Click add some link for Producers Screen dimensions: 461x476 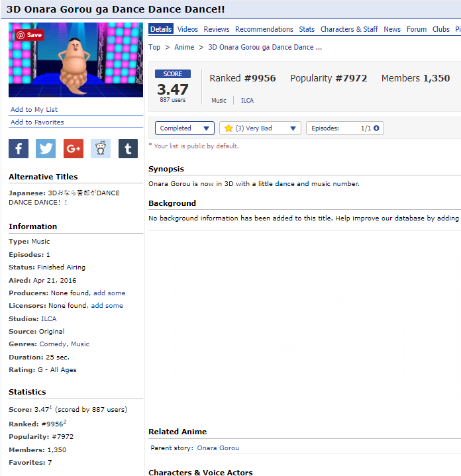coord(109,293)
